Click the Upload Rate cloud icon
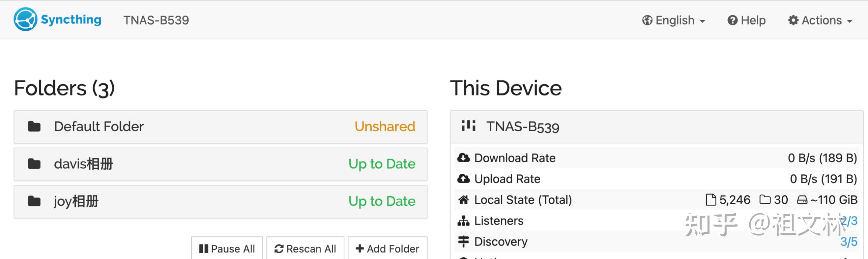The height and width of the screenshot is (259, 868). [x=464, y=179]
